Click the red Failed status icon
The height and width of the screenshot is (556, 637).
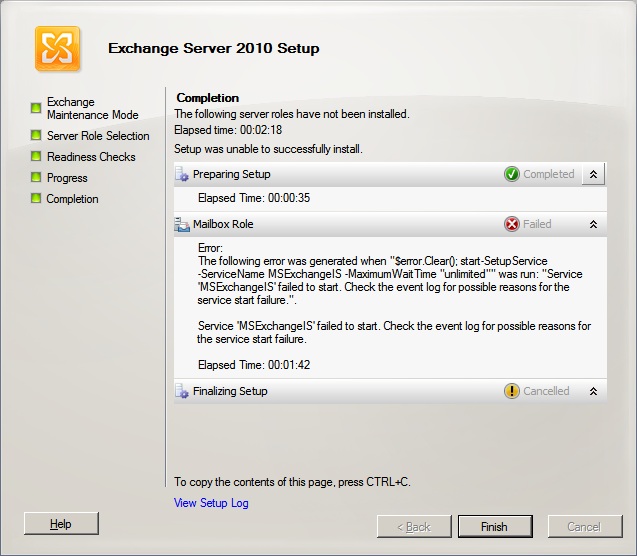click(512, 224)
